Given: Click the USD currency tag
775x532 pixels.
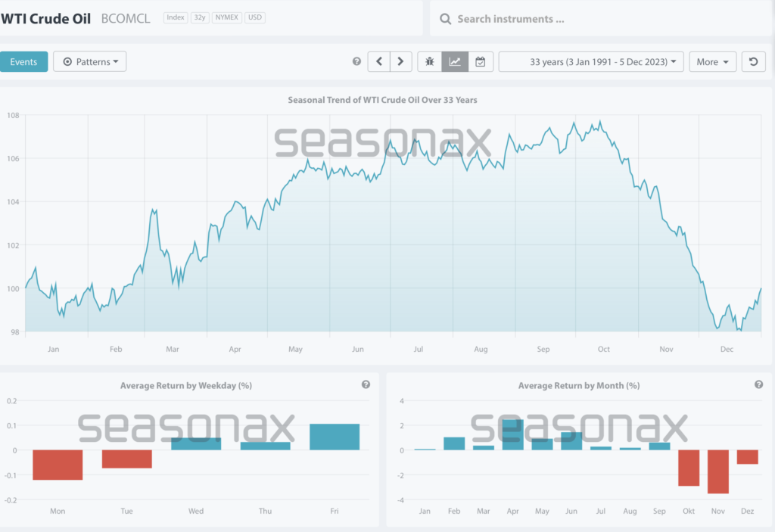Looking at the screenshot, I should point(255,17).
